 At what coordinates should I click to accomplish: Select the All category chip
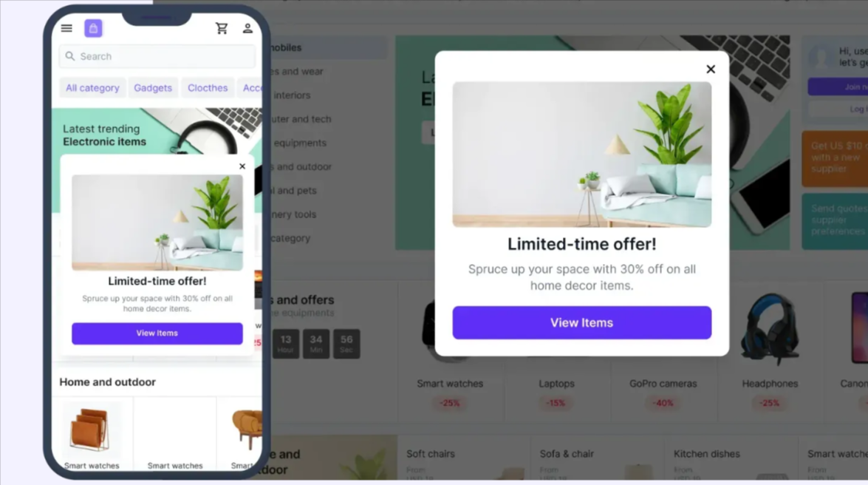point(92,87)
